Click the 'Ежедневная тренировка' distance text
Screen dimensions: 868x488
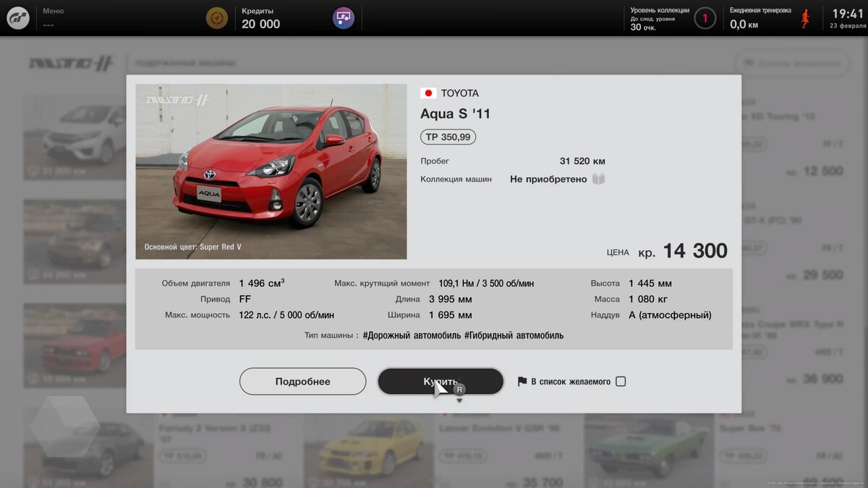pyautogui.click(x=760, y=19)
